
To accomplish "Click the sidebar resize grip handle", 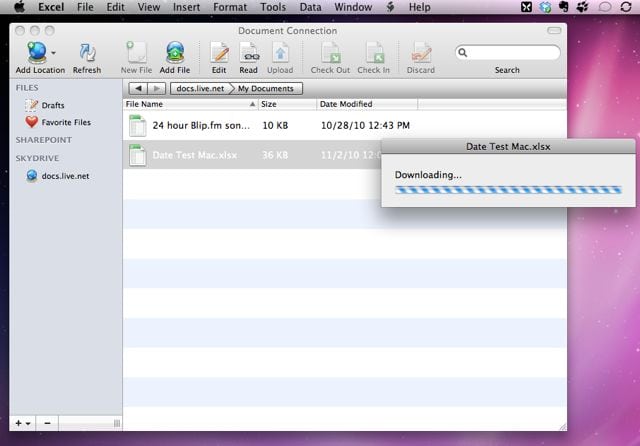I will [117, 424].
